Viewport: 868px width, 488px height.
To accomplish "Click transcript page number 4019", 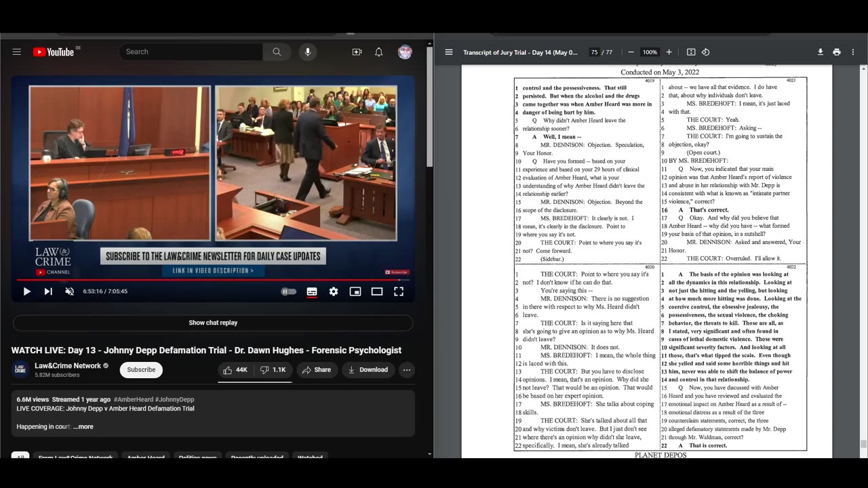I will [x=650, y=81].
